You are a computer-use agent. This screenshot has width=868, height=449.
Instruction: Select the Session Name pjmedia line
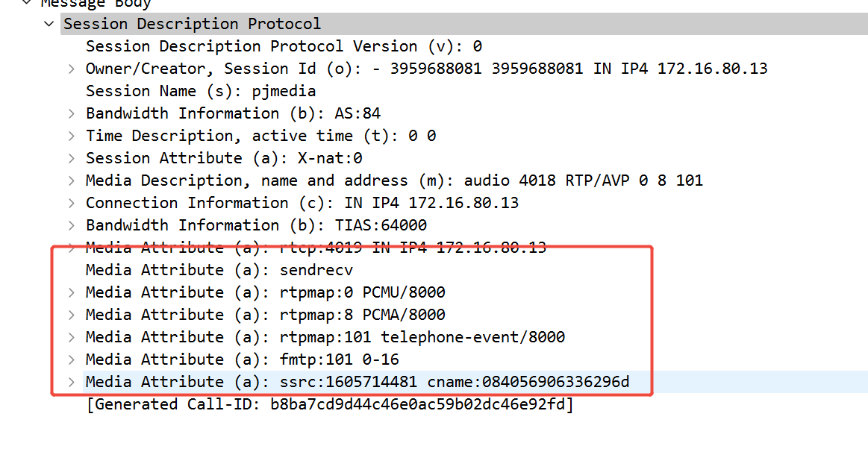click(x=201, y=91)
